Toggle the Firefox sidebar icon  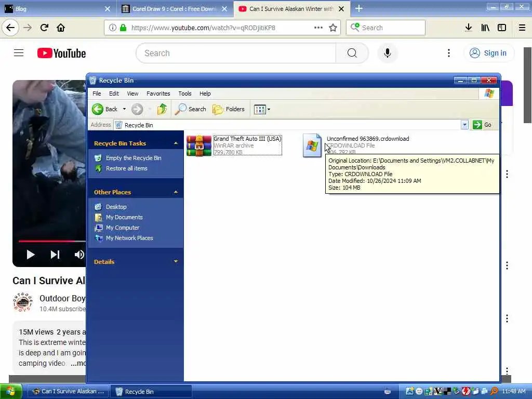pos(502,28)
